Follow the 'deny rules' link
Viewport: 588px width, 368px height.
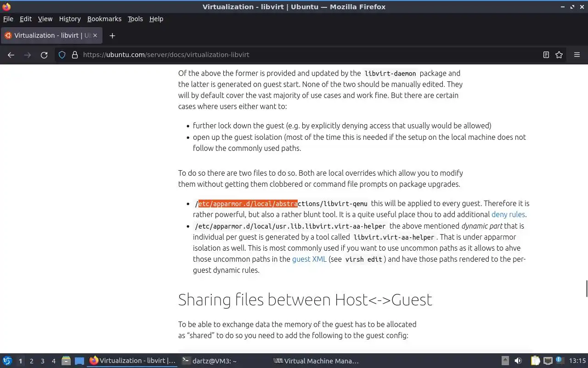pyautogui.click(x=508, y=214)
